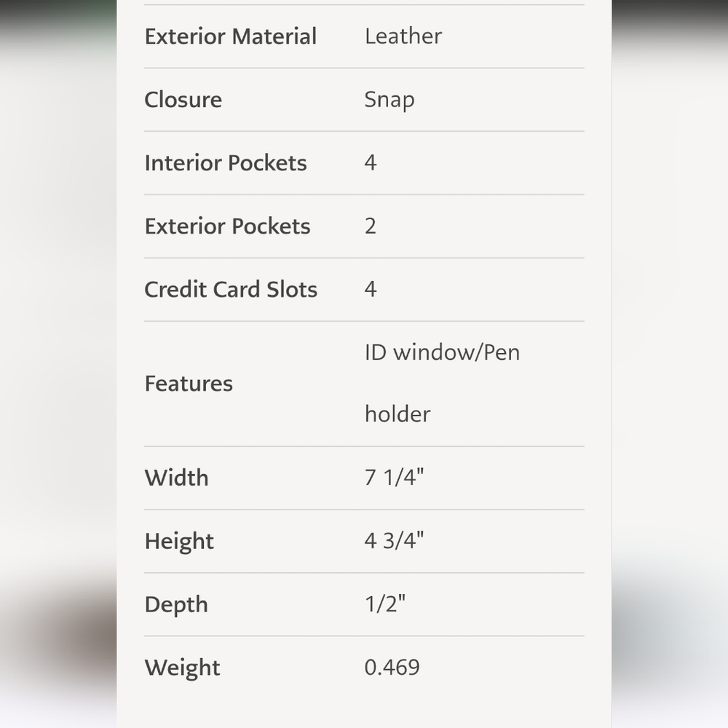Select the ID window/Pen text
The height and width of the screenshot is (728, 728).
442,352
